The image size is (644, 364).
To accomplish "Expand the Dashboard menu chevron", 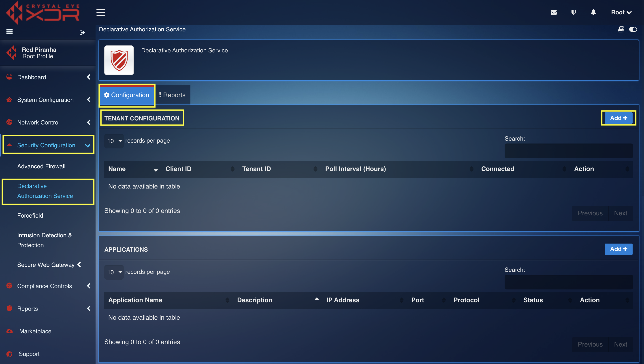I will [89, 77].
